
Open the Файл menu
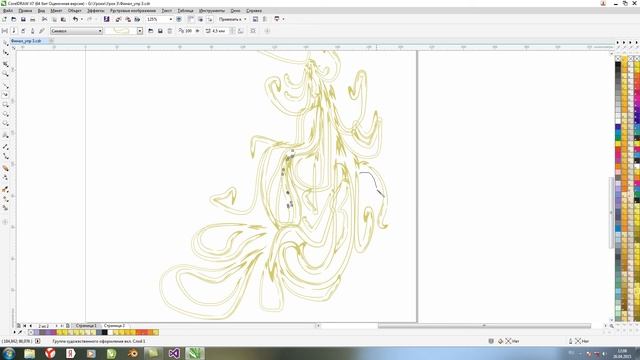point(7,11)
